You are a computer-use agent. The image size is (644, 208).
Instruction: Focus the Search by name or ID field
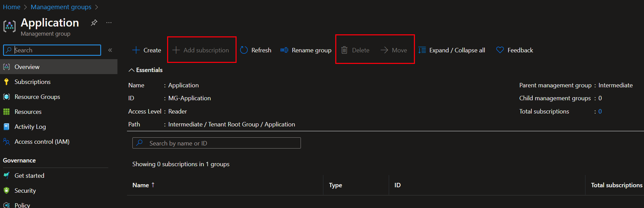pyautogui.click(x=216, y=143)
